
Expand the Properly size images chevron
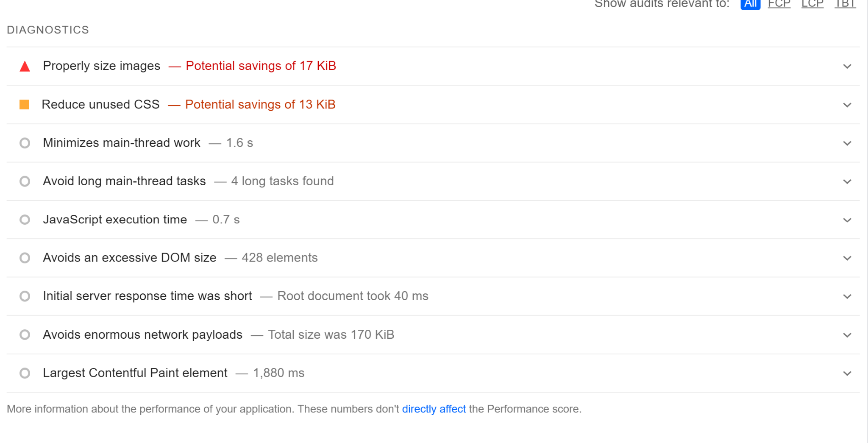point(847,67)
